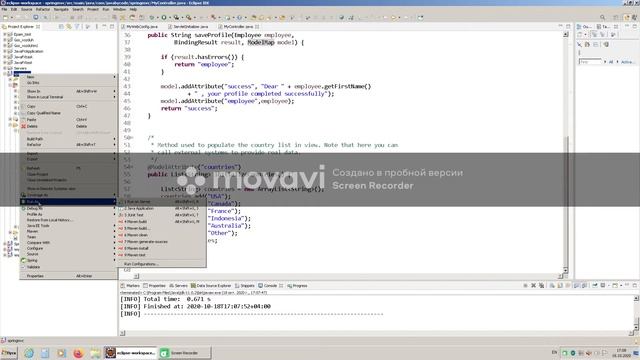The image size is (640, 360).
Task: Click the New file toolbar icon
Action: (6, 18)
